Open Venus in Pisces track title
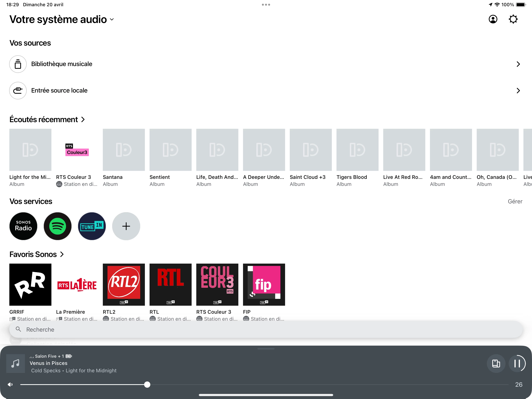 click(48, 363)
